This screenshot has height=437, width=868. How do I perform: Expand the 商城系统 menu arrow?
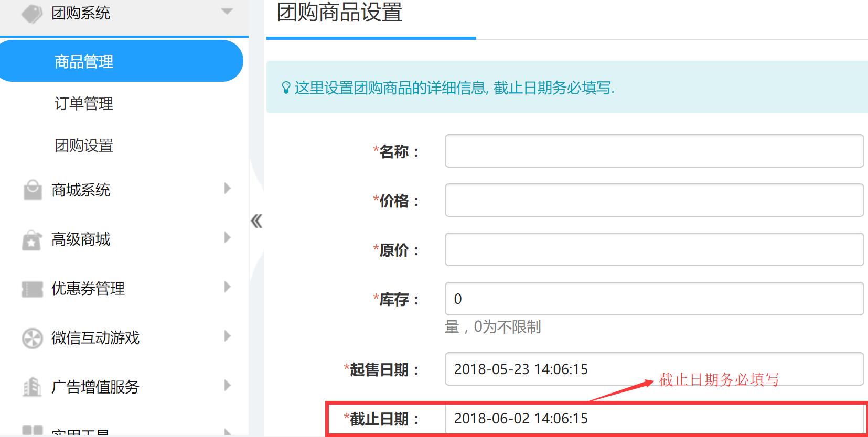coord(227,188)
